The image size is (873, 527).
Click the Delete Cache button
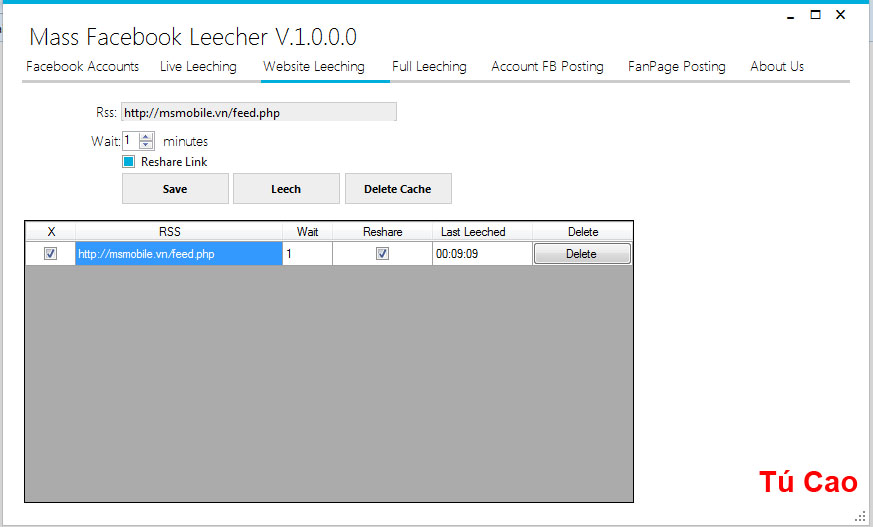click(x=398, y=189)
